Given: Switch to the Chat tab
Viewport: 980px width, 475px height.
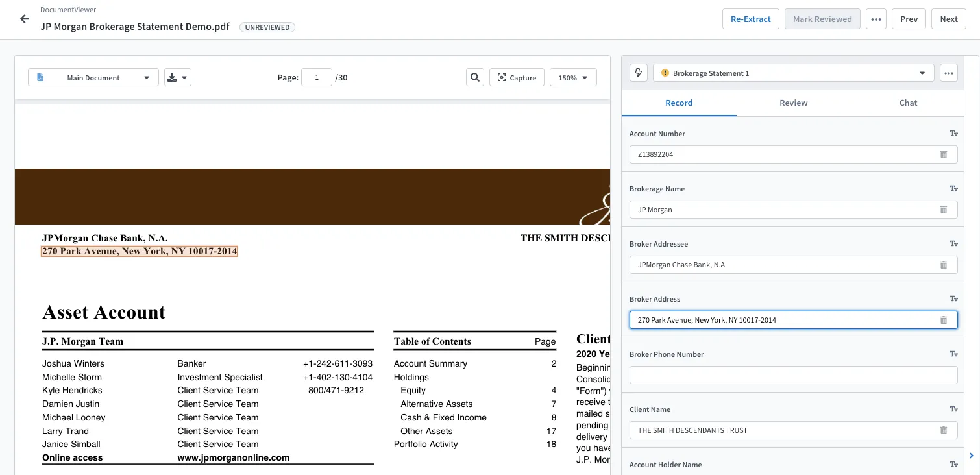Looking at the screenshot, I should coord(908,103).
